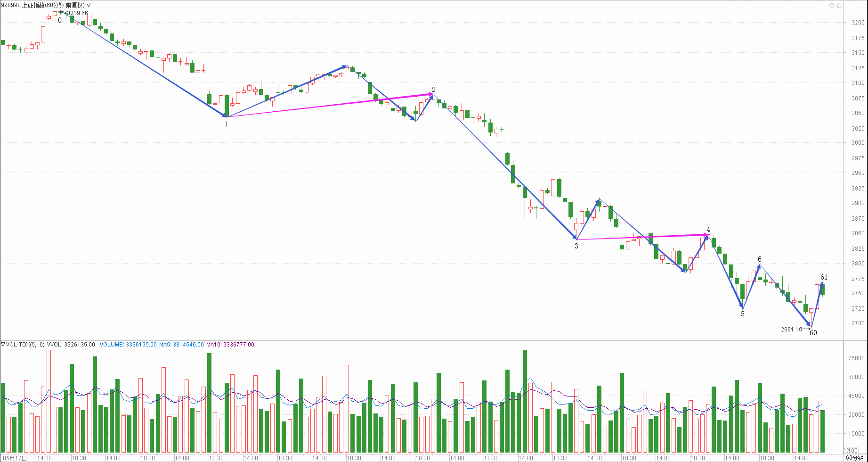Click the 3219.66 high price label
The height and width of the screenshot is (462, 868).
77,13
